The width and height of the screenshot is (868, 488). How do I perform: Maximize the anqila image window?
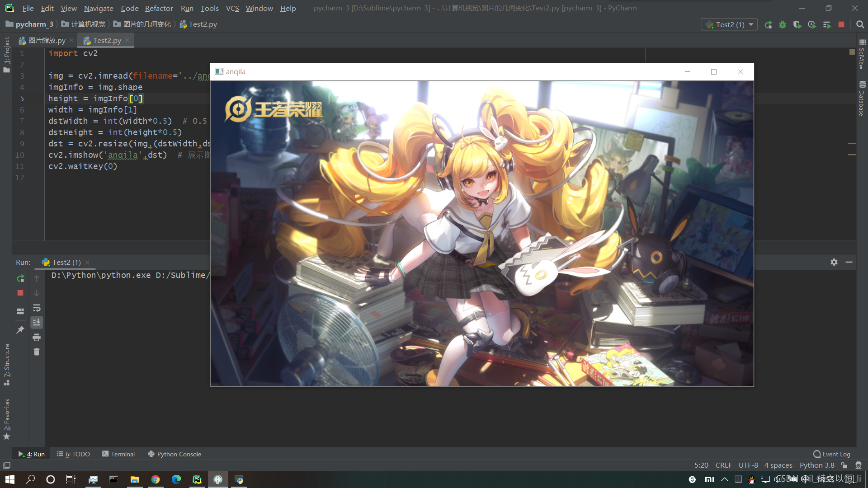point(714,72)
